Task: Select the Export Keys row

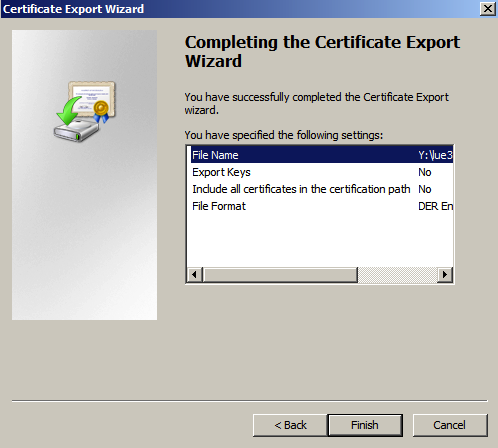Action: [322, 172]
